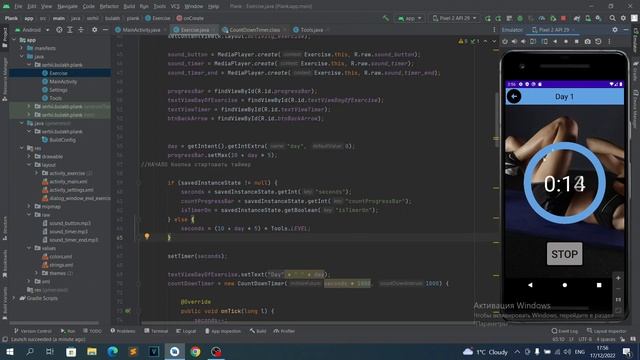Open Pixel 2 API 29 device dropdown
Screen dimensions: 640x360
pyautogui.click(x=454, y=18)
